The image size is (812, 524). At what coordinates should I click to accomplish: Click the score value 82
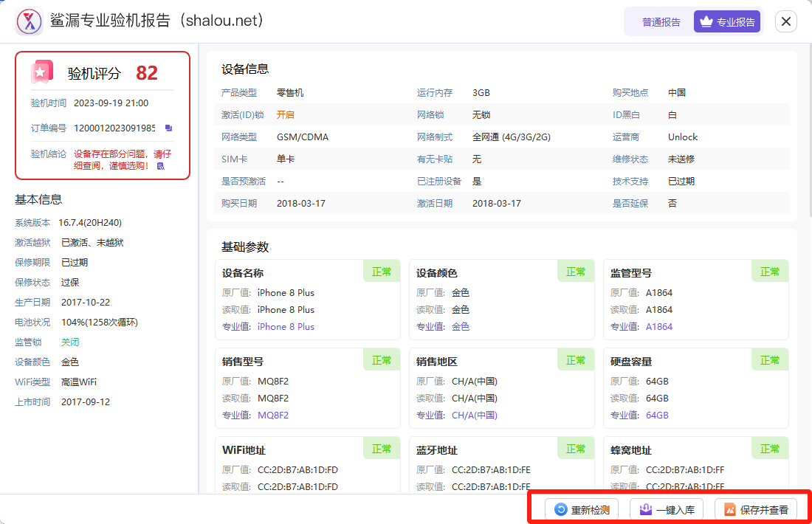click(147, 73)
